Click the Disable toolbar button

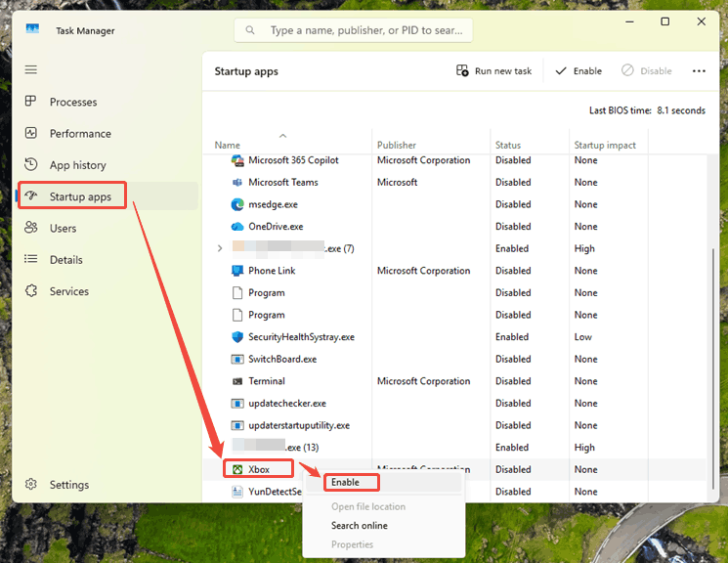click(647, 71)
